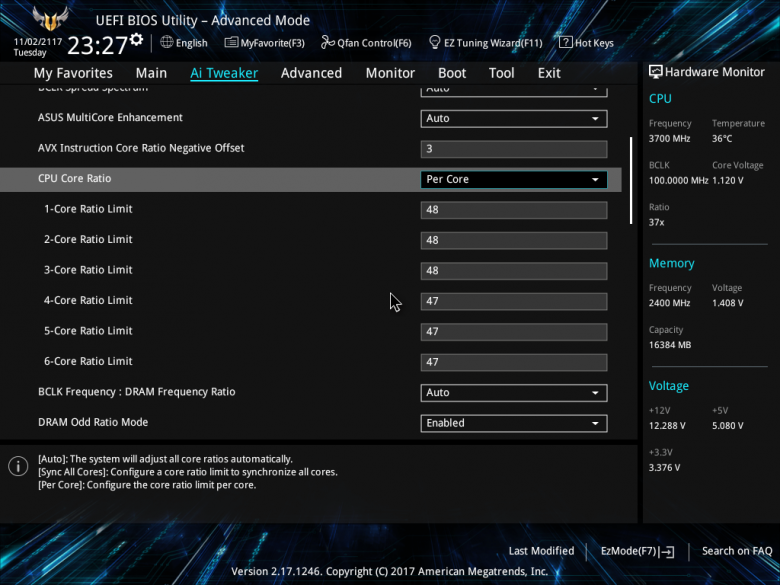780x585 pixels.
Task: Click the globe language icon
Action: coord(167,42)
